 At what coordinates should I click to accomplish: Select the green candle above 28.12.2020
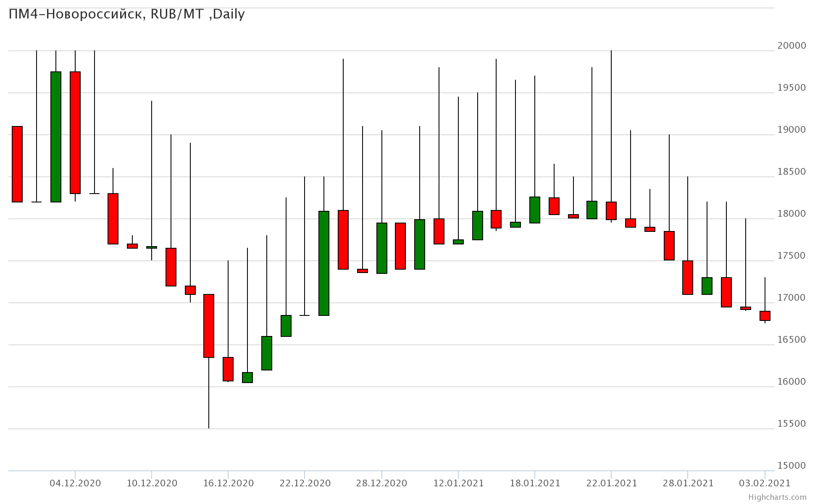[382, 248]
